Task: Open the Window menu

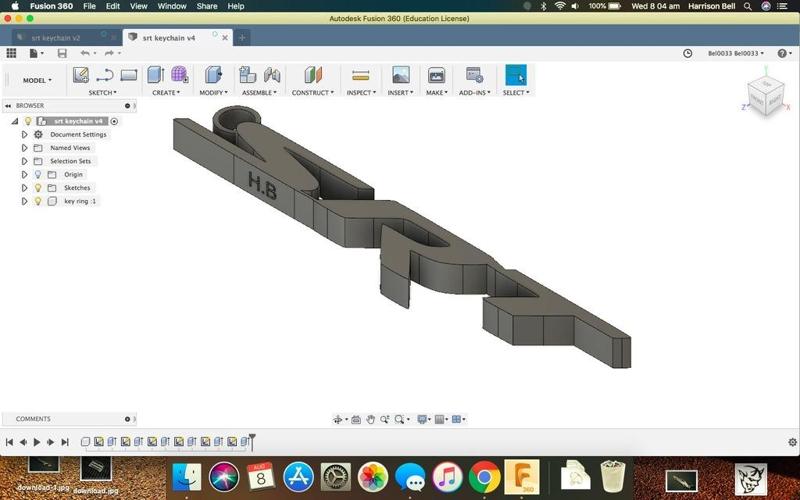Action: point(172,6)
